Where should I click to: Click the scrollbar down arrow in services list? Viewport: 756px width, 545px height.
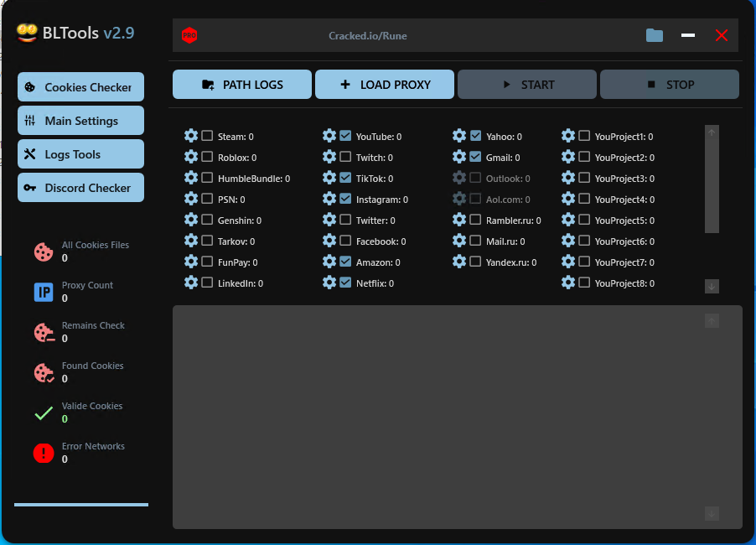[711, 286]
